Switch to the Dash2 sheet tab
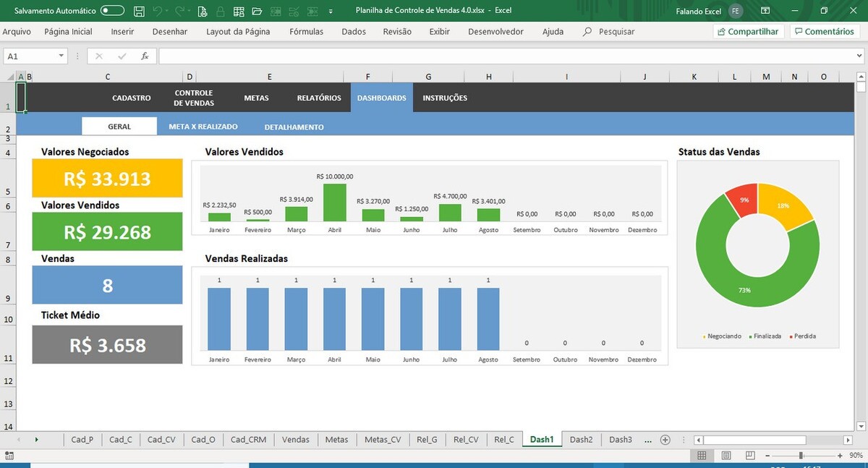The width and height of the screenshot is (868, 468). (581, 440)
